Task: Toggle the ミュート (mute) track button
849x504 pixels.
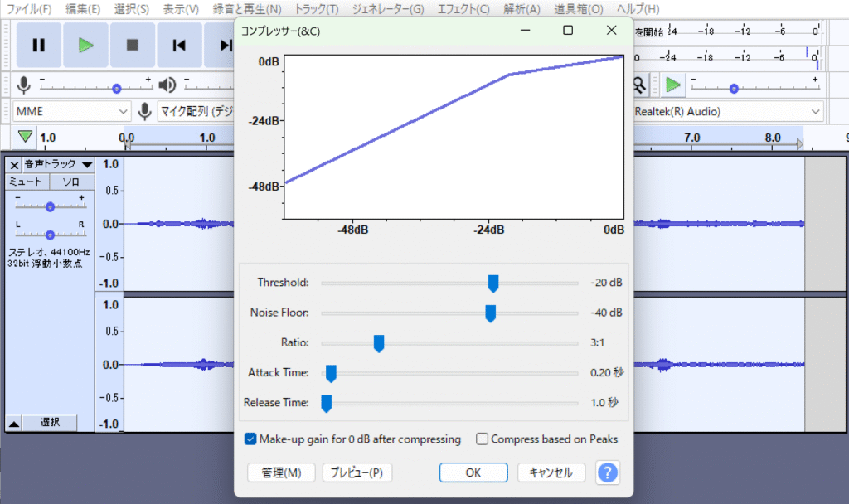Action: click(27, 182)
